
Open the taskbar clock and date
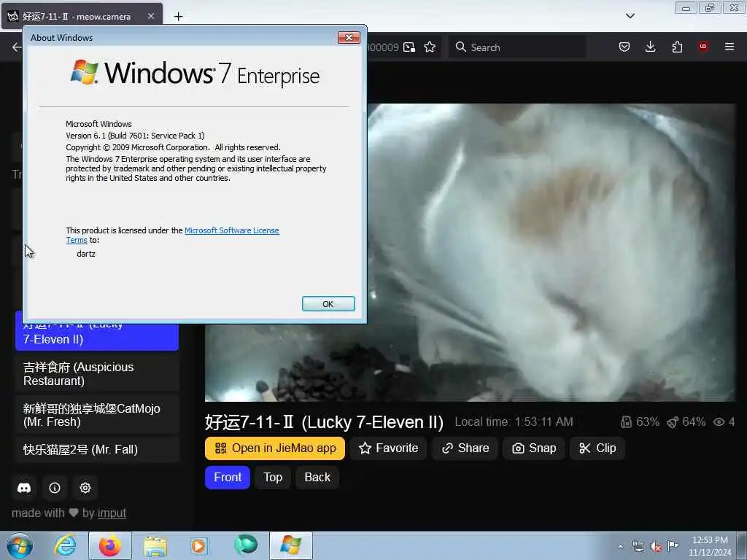710,546
